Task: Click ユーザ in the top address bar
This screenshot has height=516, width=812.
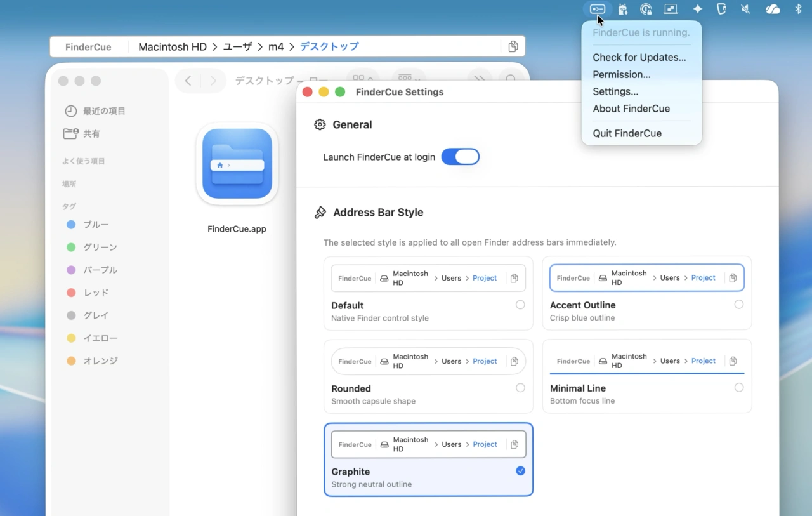Action: 238,46
